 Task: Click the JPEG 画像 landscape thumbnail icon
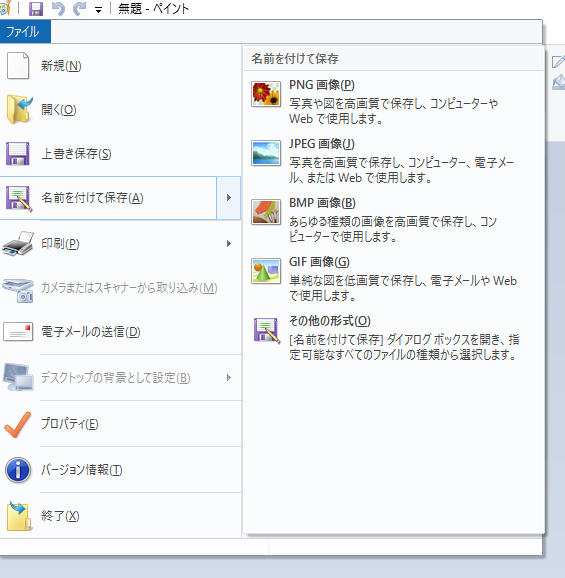point(266,153)
